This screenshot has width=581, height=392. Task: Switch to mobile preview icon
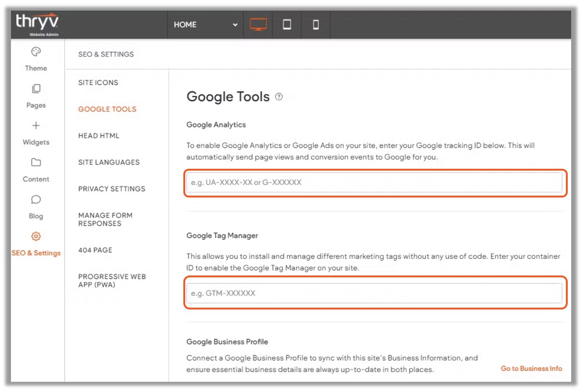(x=315, y=25)
